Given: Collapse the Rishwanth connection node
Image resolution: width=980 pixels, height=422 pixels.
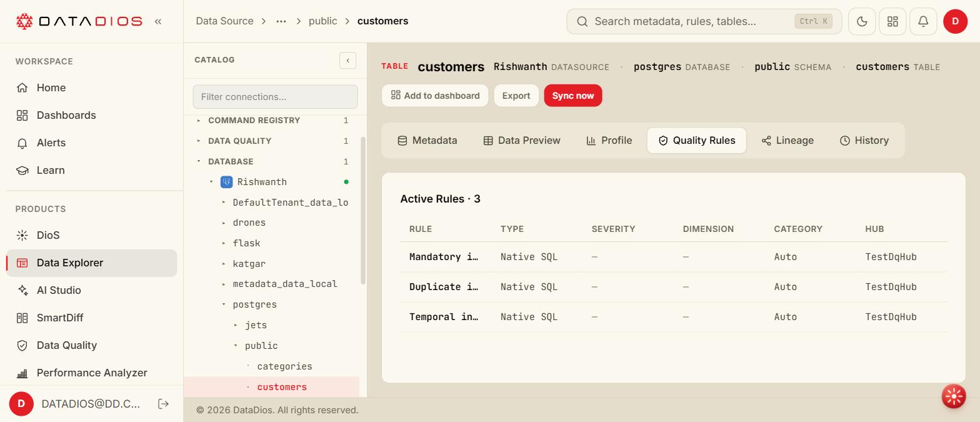Looking at the screenshot, I should [211, 182].
